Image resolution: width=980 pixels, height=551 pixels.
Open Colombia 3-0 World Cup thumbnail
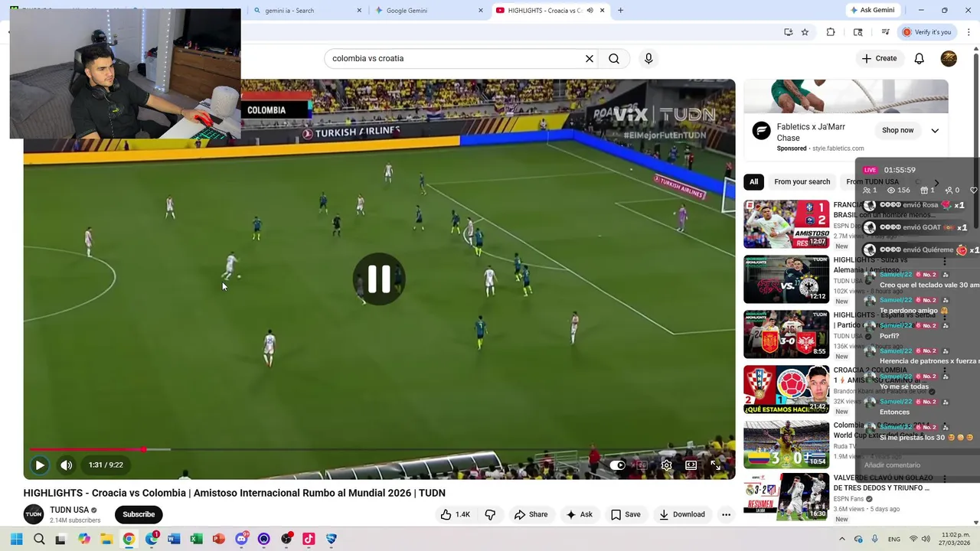coord(786,445)
